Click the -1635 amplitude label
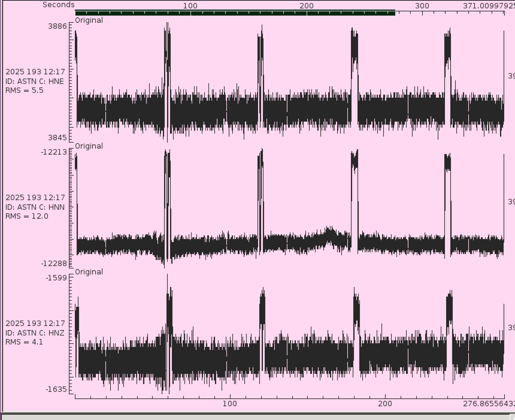 (56, 389)
